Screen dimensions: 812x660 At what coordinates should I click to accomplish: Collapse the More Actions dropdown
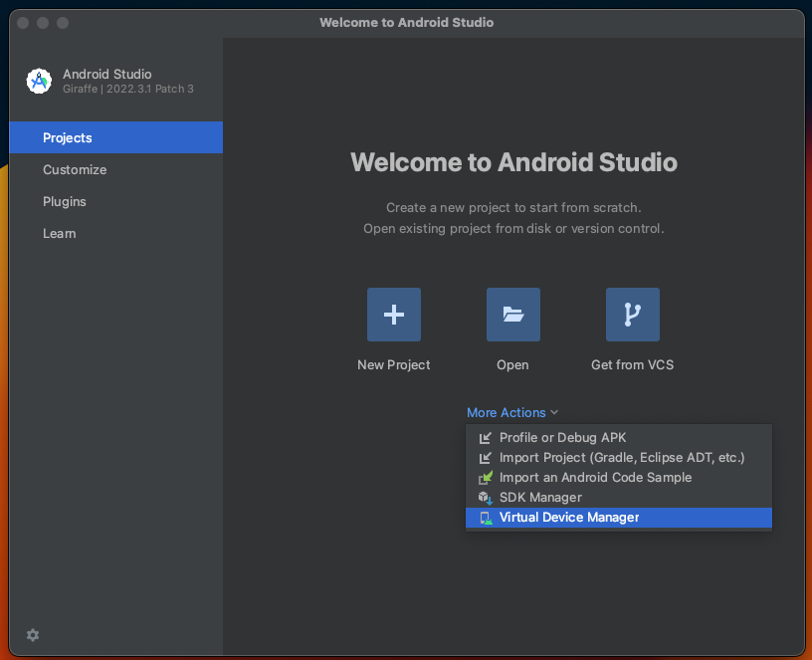point(512,412)
